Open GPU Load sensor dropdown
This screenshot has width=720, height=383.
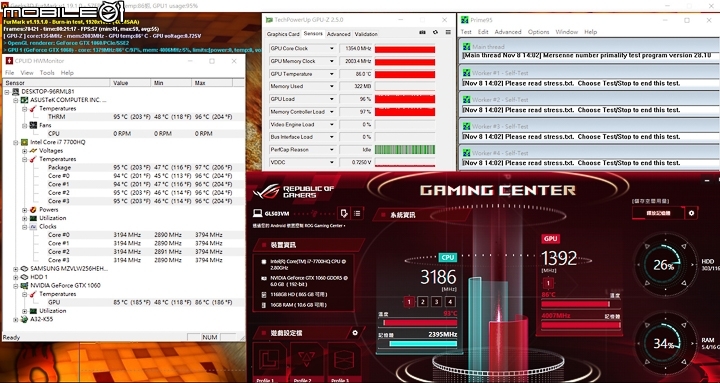(332, 99)
